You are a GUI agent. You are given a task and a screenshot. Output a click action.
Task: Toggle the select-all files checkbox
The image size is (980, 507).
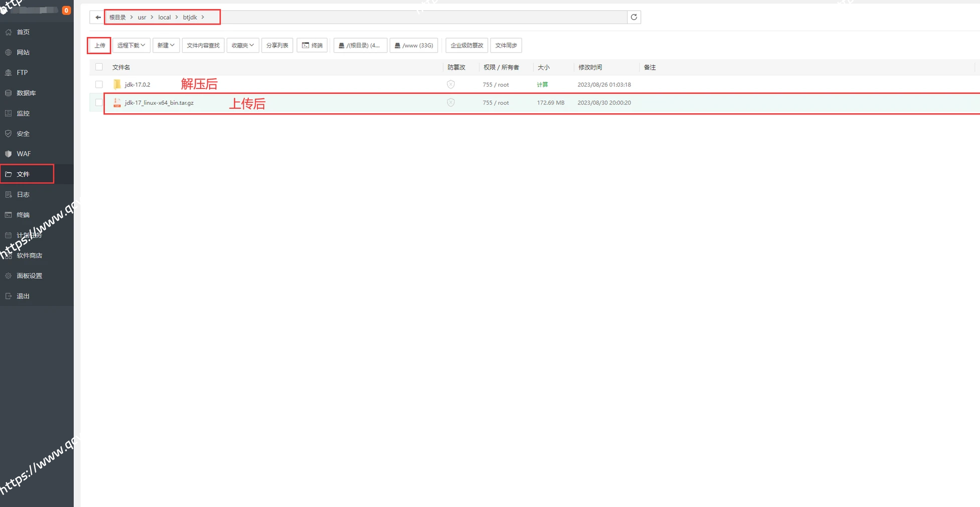coord(99,67)
